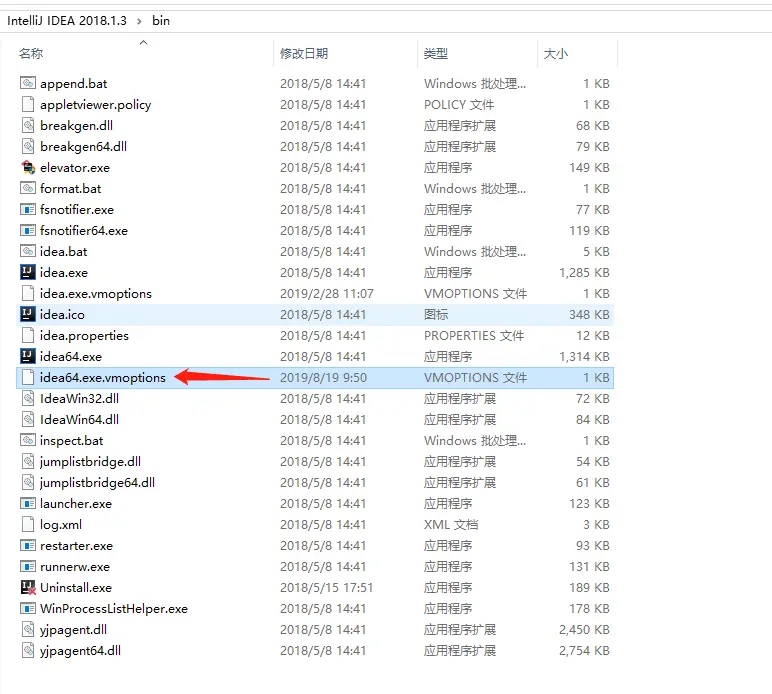The width and height of the screenshot is (772, 694).
Task: Select the idea64.exe.vmoptions file name
Action: [103, 378]
